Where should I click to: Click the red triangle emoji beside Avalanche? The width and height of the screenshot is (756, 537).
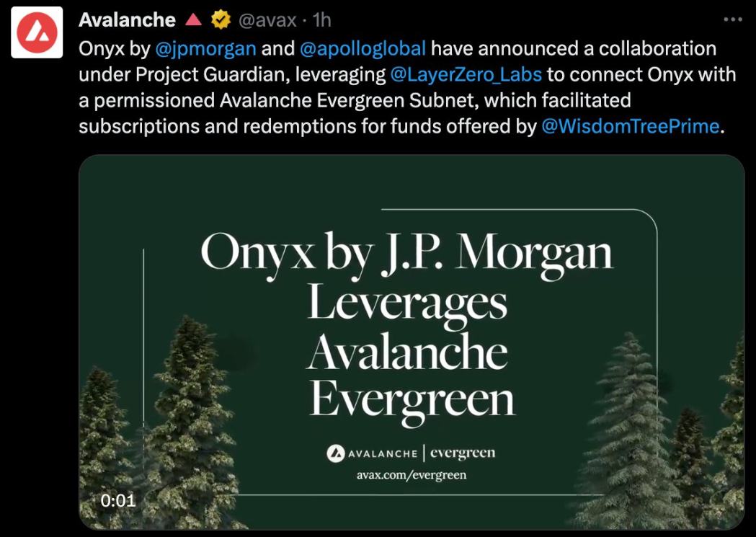pos(193,20)
